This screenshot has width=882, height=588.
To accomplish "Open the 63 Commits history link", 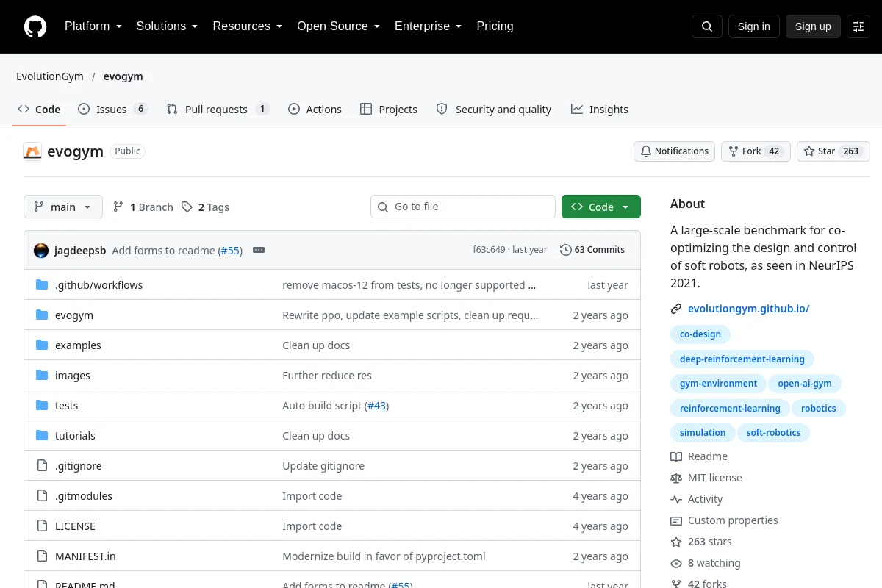I will (592, 250).
